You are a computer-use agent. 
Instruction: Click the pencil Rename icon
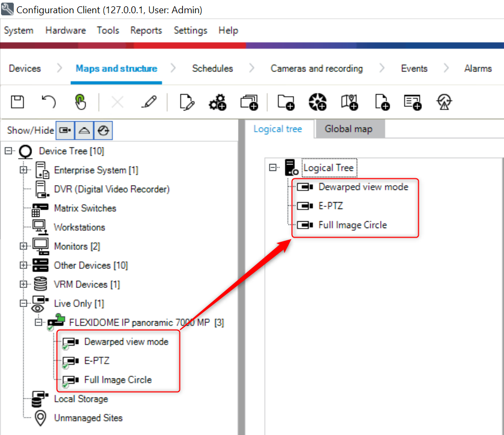coord(149,102)
